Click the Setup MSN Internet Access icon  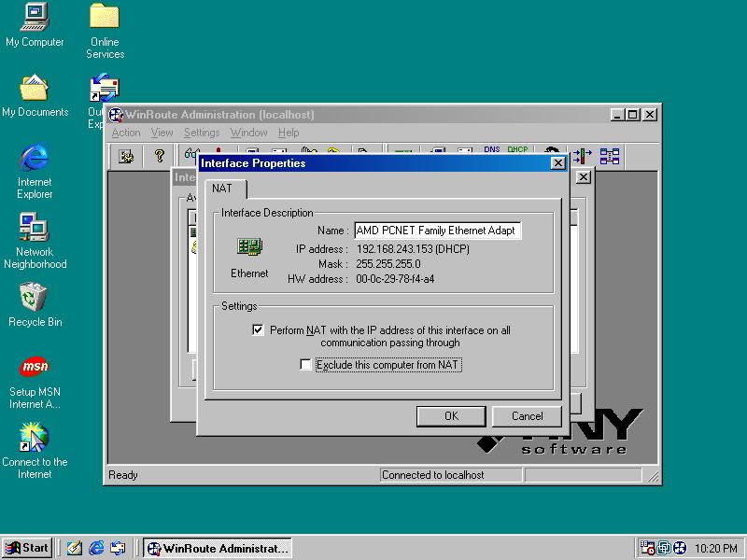click(x=35, y=368)
